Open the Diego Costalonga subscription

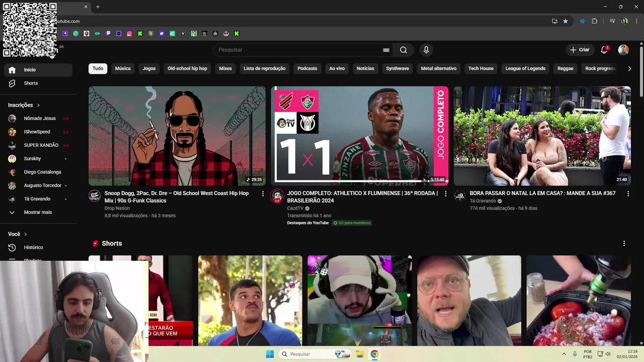click(x=38, y=172)
